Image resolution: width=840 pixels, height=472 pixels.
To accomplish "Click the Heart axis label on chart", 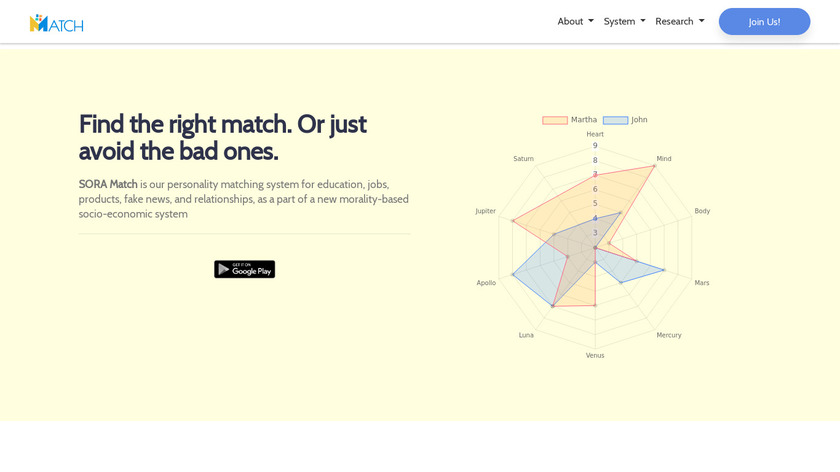I will pos(595,134).
